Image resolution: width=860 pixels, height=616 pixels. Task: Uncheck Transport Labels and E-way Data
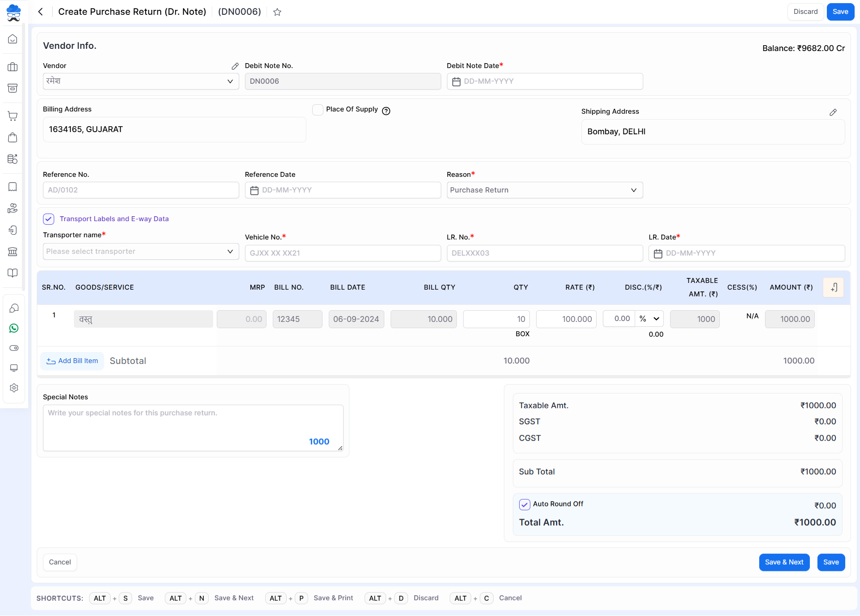tap(48, 219)
